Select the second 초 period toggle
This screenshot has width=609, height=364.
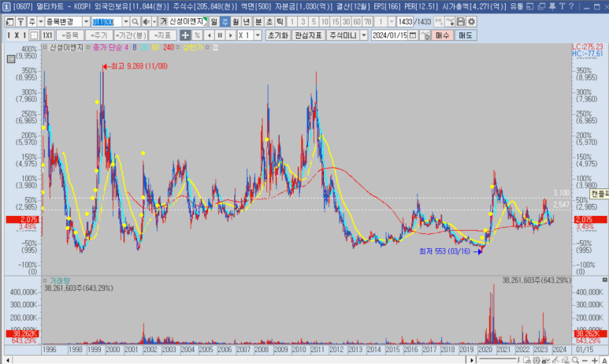269,22
